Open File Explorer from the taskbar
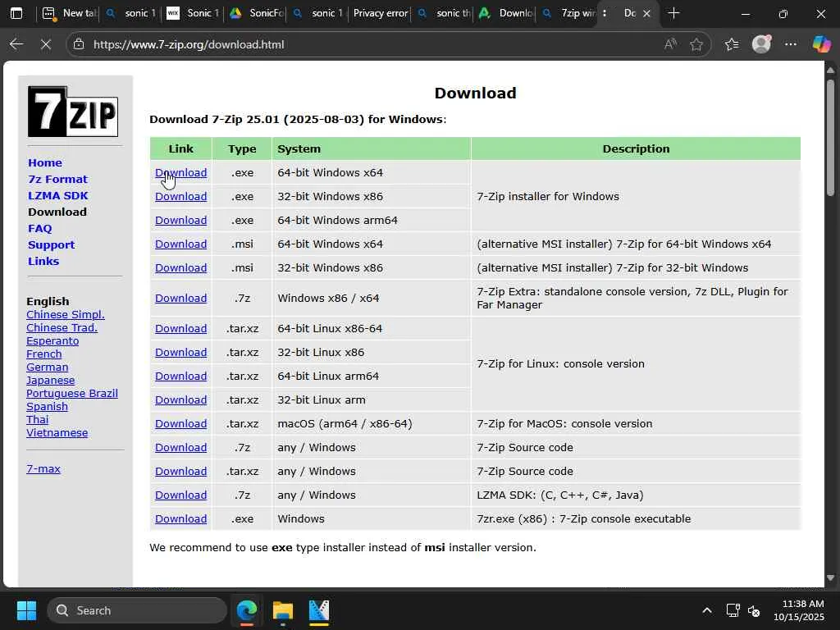Screen dimensions: 840x630 283,610
